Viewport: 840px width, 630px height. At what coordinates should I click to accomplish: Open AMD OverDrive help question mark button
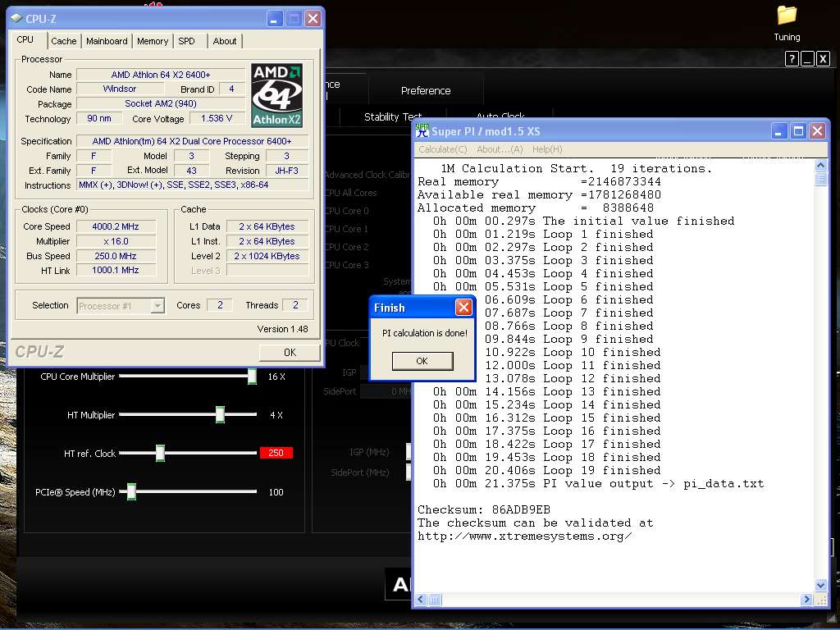[792, 58]
